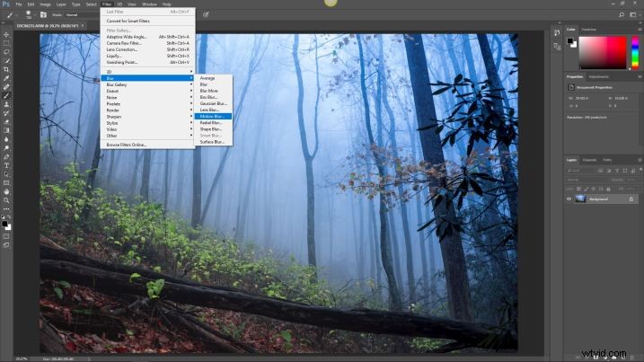
Task: Expand the Sharpen submenu
Action: (147, 117)
